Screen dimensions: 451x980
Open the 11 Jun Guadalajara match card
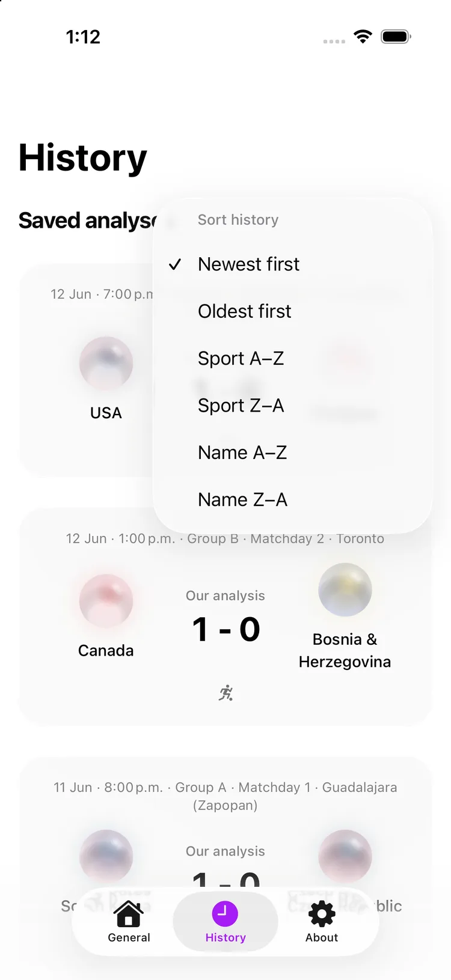226,853
